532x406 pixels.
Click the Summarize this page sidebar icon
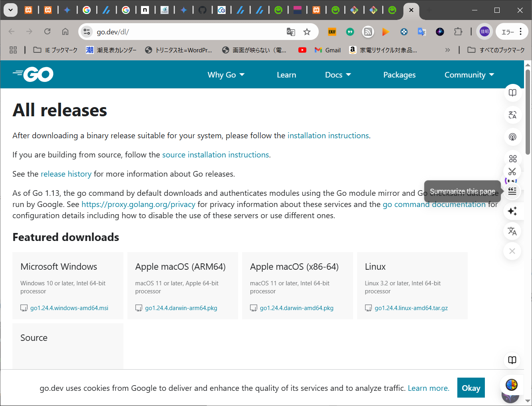[512, 191]
